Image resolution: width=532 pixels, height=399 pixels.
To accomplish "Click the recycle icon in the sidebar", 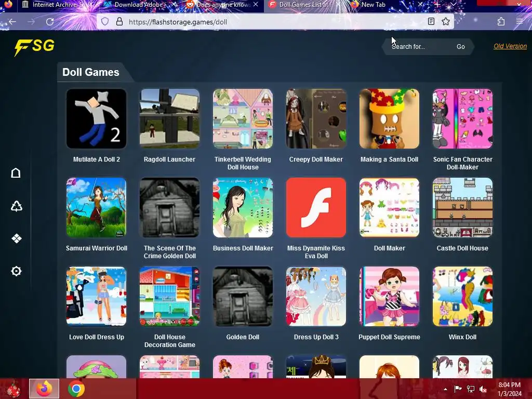I will [x=16, y=206].
